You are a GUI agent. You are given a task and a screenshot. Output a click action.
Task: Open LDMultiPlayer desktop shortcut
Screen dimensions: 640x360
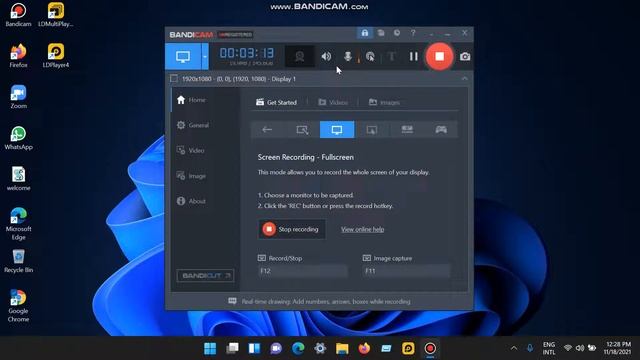[x=56, y=15]
